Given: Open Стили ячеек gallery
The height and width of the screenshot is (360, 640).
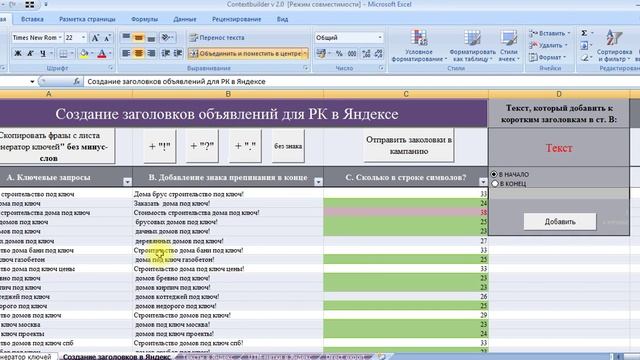Looking at the screenshot, I should pos(508,46).
